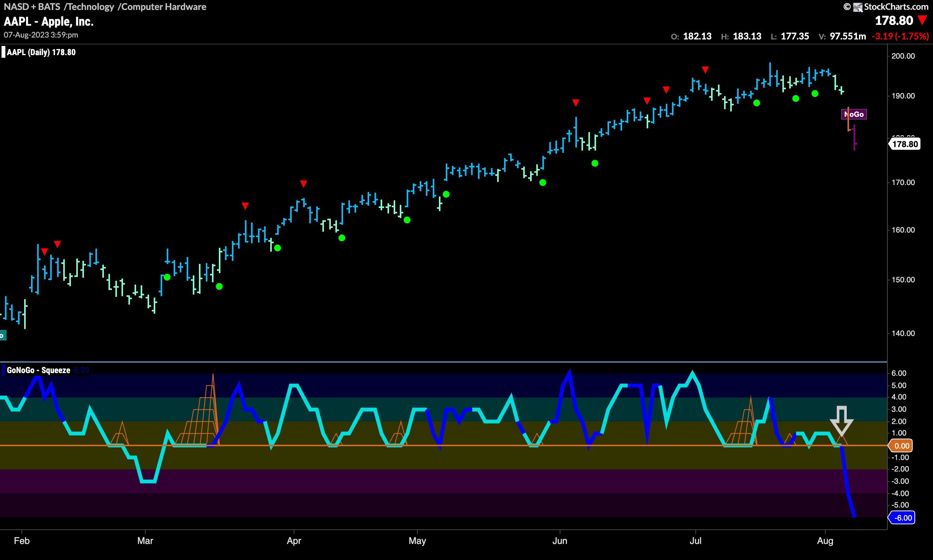Click the 07-Aug-2023 3:59:pm timestamp

tap(41, 35)
